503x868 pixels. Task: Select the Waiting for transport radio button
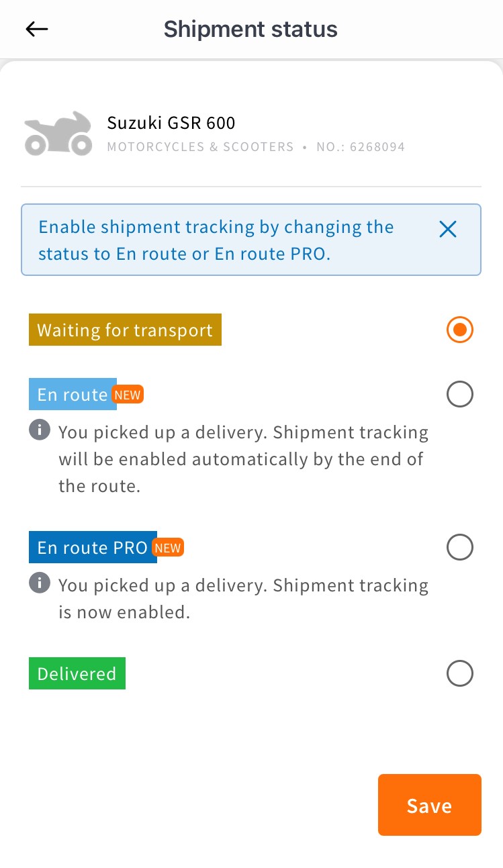point(460,330)
